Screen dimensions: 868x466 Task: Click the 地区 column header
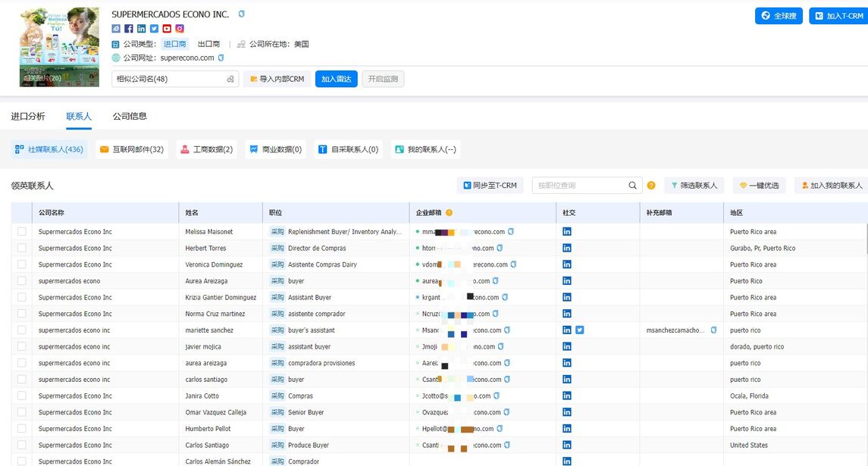point(736,212)
